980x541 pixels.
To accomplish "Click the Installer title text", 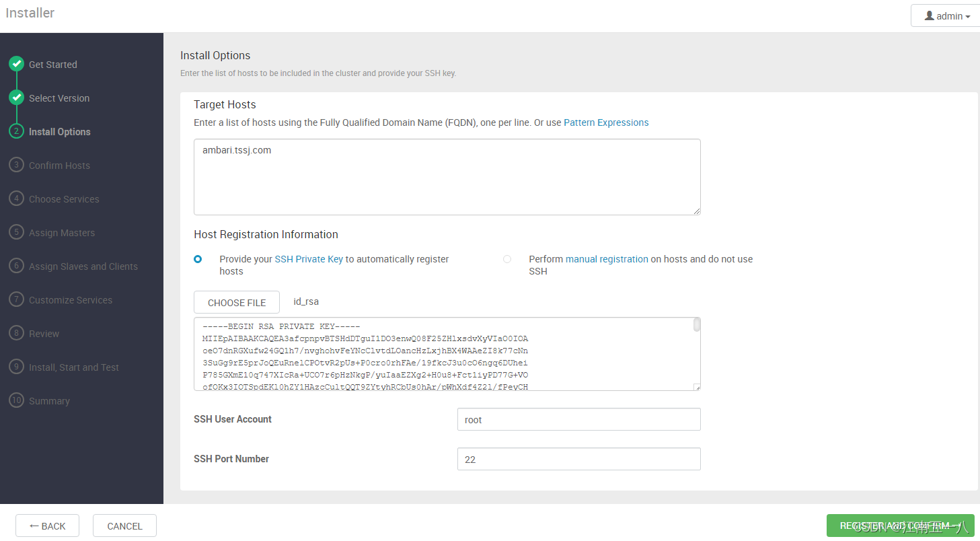I will [30, 13].
